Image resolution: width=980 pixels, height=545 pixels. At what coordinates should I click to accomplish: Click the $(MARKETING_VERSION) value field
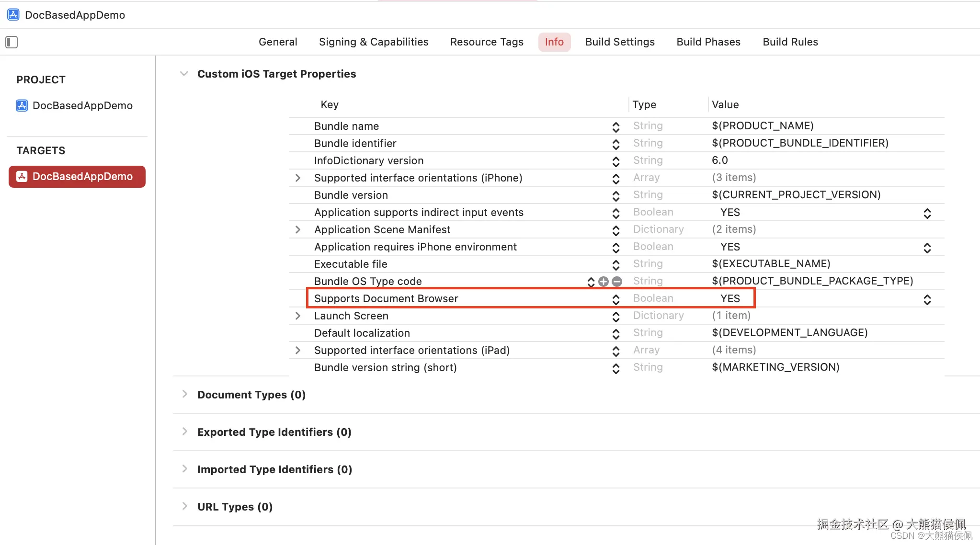pyautogui.click(x=775, y=367)
